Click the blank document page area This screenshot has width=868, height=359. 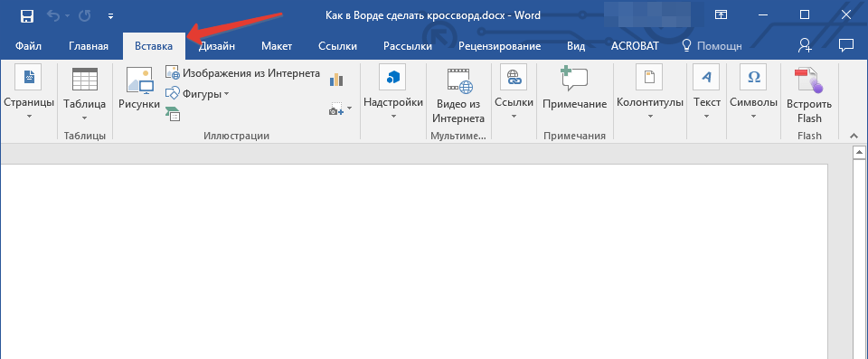tap(413, 261)
